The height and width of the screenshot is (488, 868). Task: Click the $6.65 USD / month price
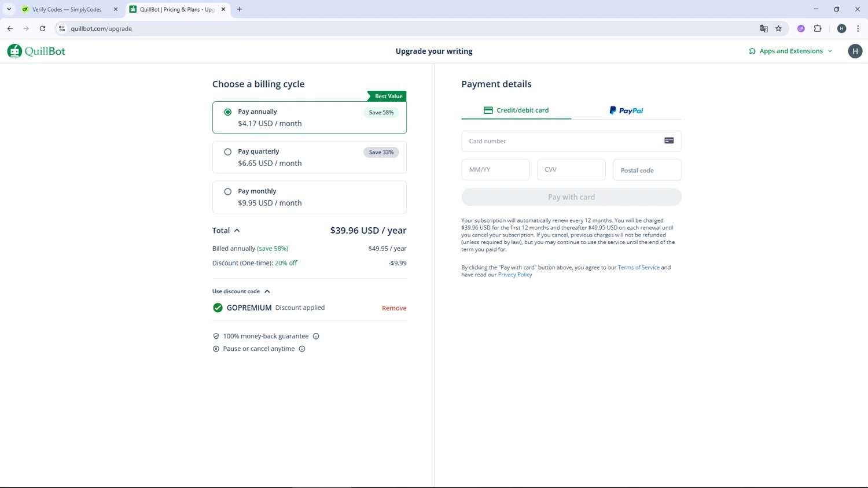tap(270, 164)
